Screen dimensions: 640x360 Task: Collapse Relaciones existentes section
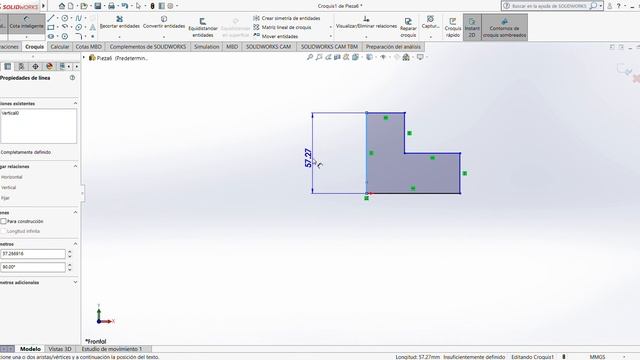coord(75,104)
